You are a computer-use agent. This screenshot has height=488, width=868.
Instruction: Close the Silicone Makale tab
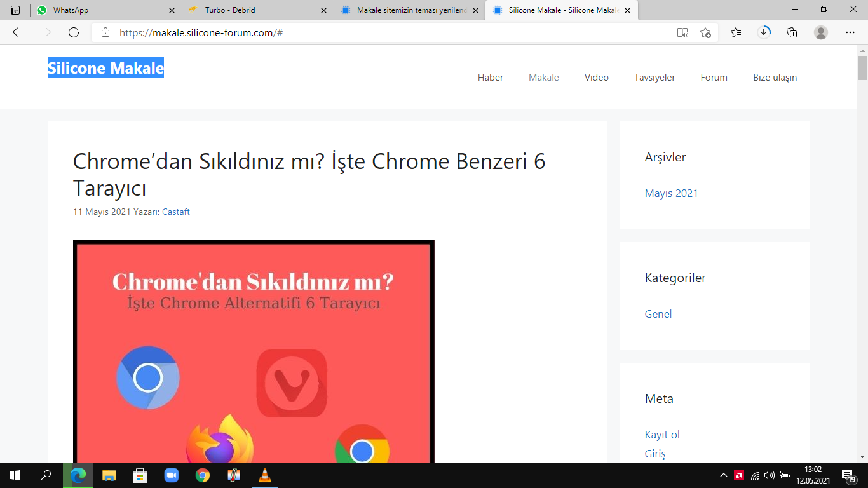628,10
